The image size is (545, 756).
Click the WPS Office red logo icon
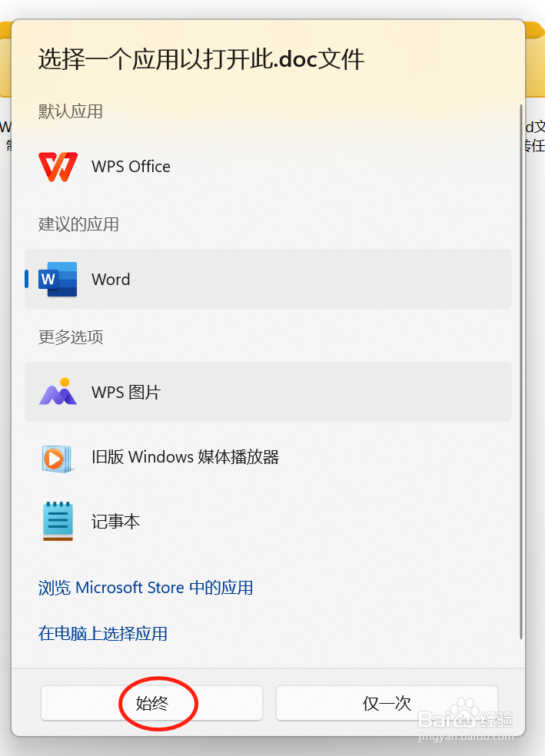pyautogui.click(x=58, y=167)
